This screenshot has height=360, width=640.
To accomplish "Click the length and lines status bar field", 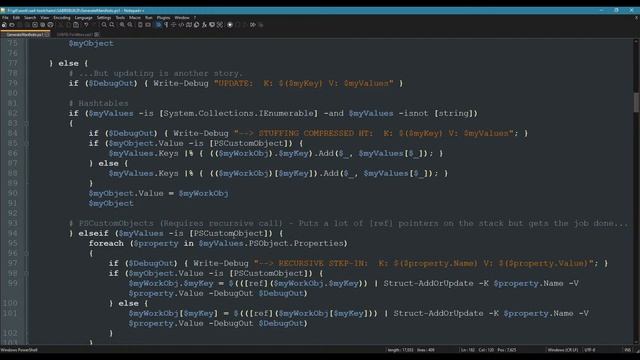I will point(411,350).
